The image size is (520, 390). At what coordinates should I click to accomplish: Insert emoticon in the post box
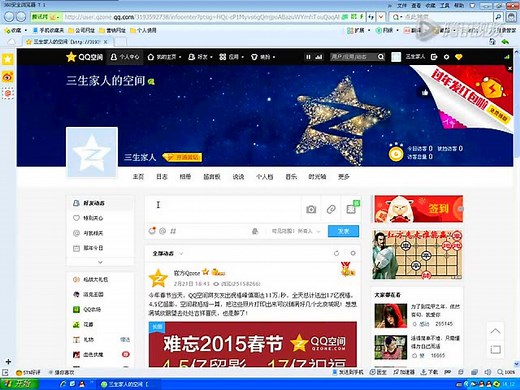(x=152, y=230)
